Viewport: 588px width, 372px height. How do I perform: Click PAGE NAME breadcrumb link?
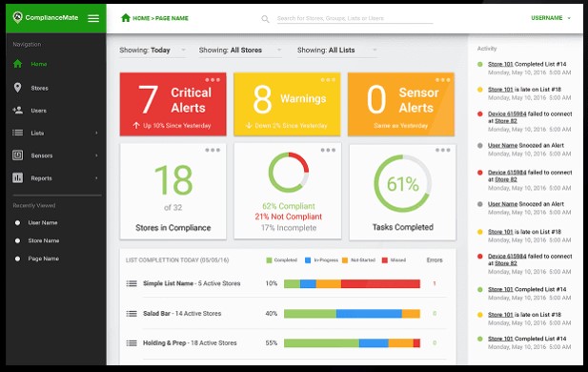coord(172,18)
